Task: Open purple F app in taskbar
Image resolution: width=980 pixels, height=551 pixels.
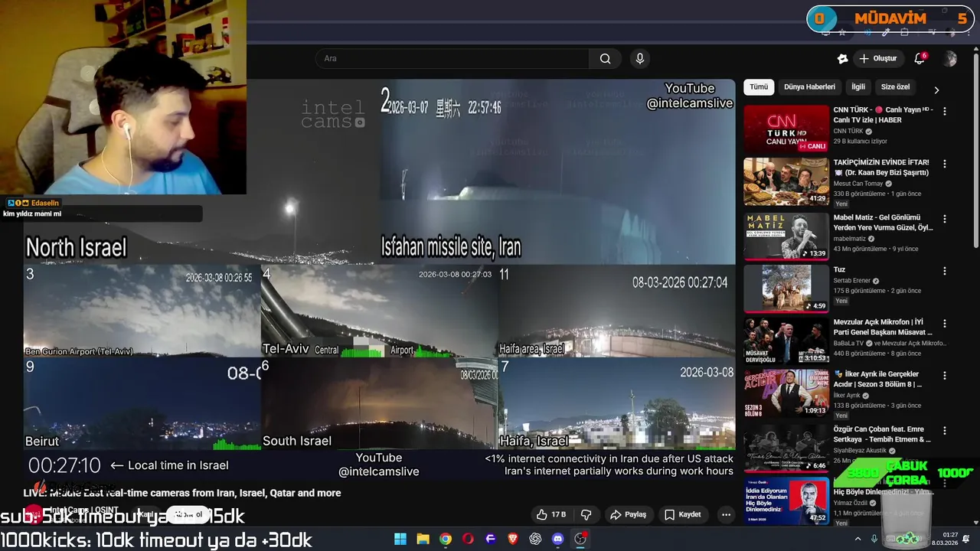Action: (x=491, y=539)
